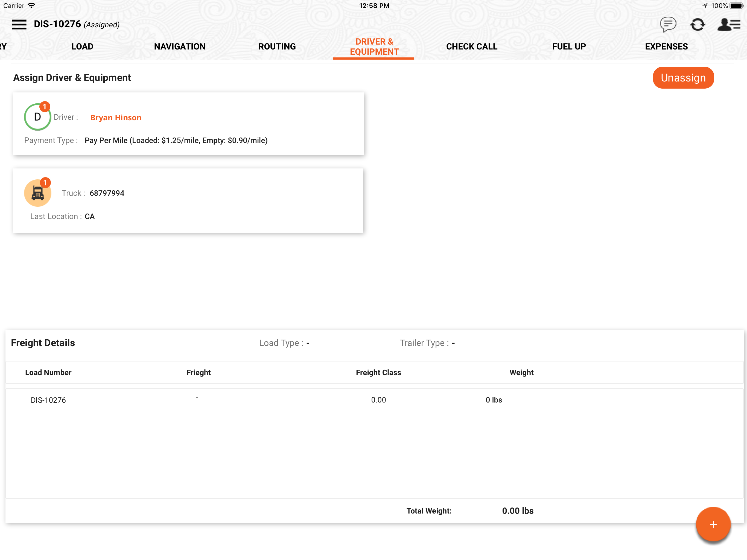Screen dimensions: 747x560
Task: Open the ROUTING tab
Action: pyautogui.click(x=277, y=46)
